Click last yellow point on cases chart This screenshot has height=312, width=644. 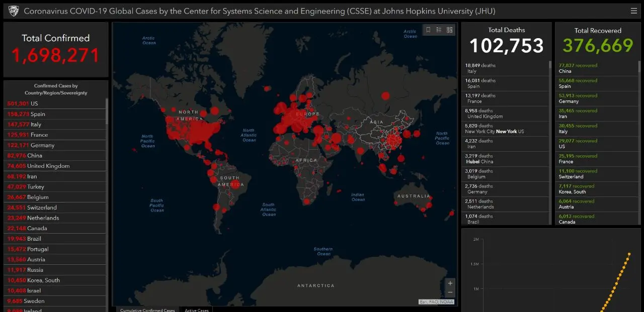tap(629, 254)
